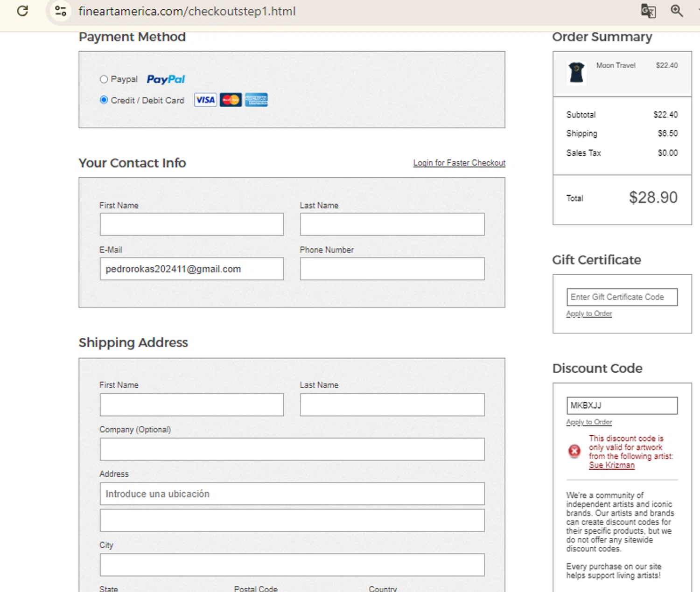
Task: Click the Phone Number input field
Action: tap(392, 269)
